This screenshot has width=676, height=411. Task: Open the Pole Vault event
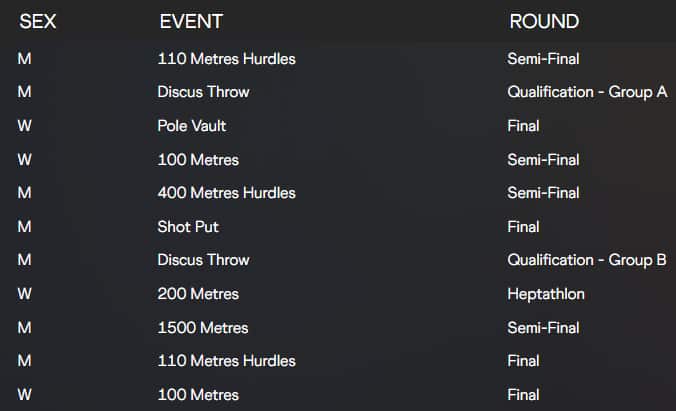(x=192, y=126)
